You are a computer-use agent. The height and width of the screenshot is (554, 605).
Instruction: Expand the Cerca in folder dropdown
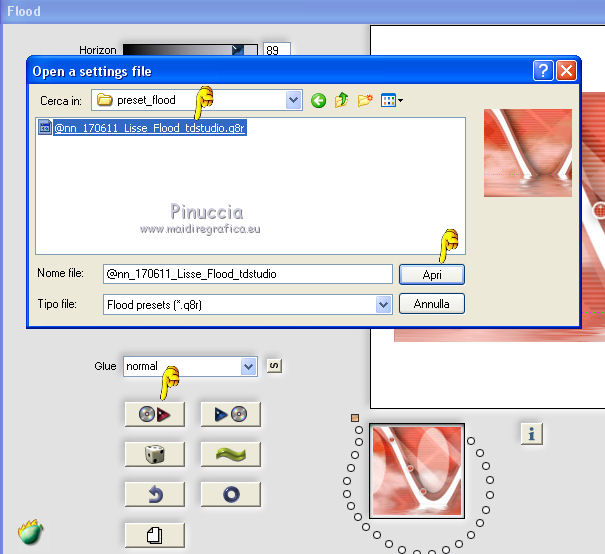point(294,100)
